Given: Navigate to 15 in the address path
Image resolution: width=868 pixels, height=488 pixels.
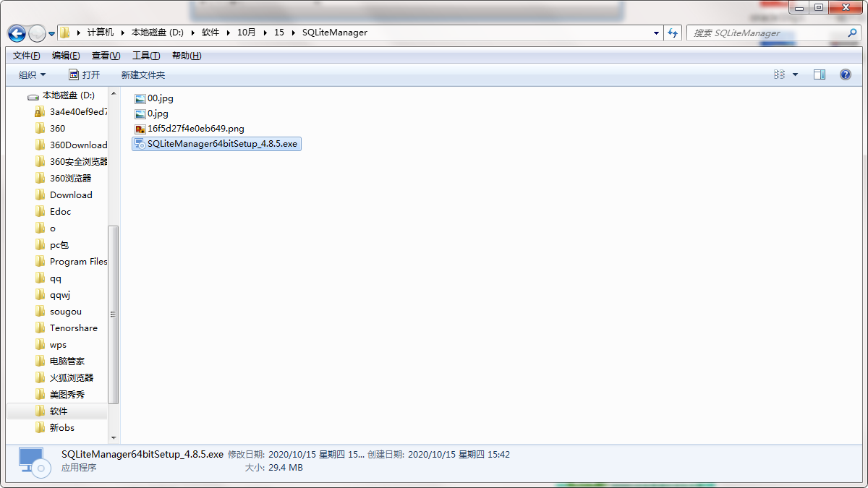Looking at the screenshot, I should [279, 33].
